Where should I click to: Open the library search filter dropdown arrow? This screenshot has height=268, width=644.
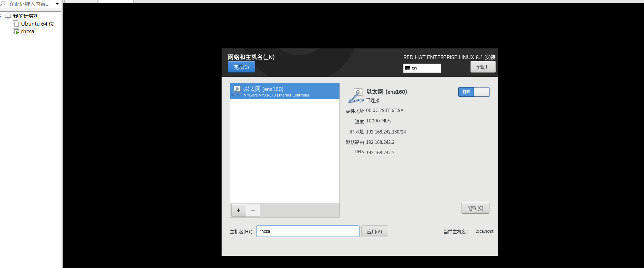(57, 4)
